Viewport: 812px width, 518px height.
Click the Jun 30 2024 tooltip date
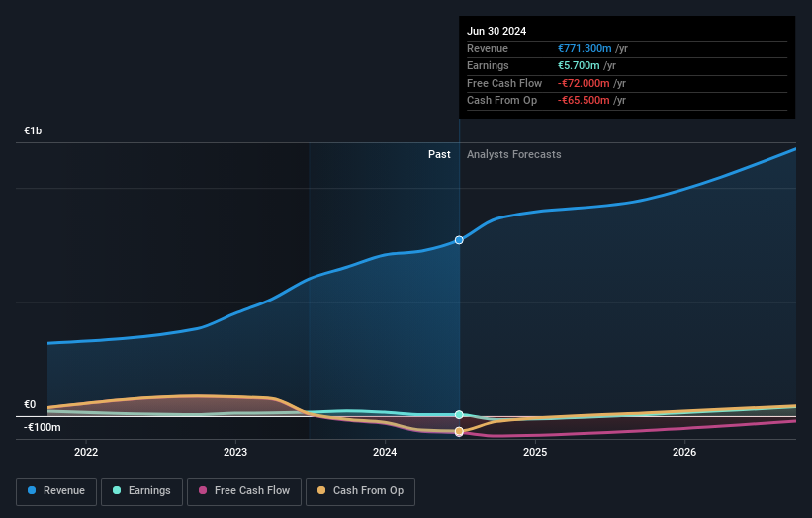[x=496, y=31]
